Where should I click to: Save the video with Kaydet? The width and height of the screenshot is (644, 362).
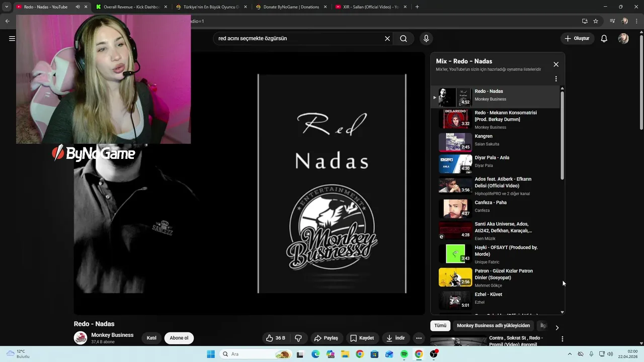coord(362,338)
